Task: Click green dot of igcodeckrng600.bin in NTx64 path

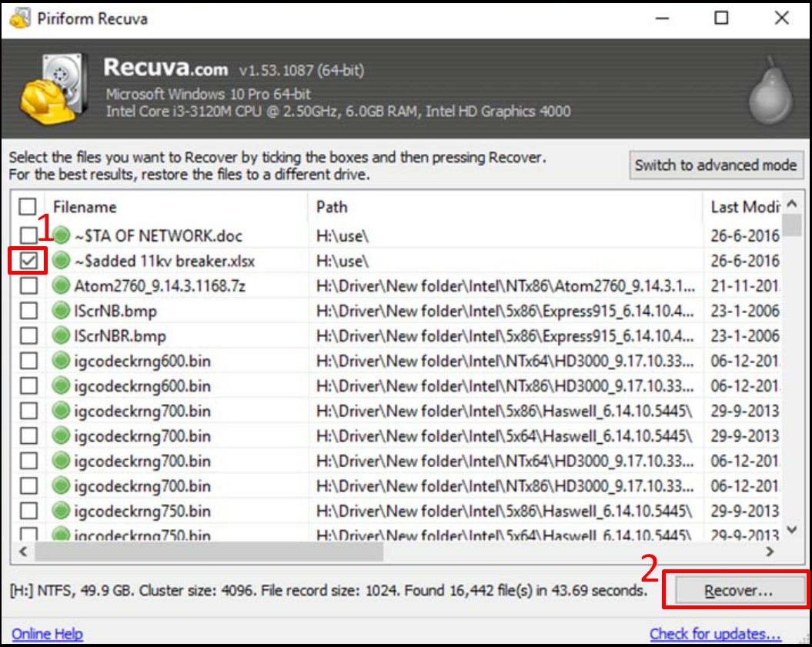Action: click(61, 360)
